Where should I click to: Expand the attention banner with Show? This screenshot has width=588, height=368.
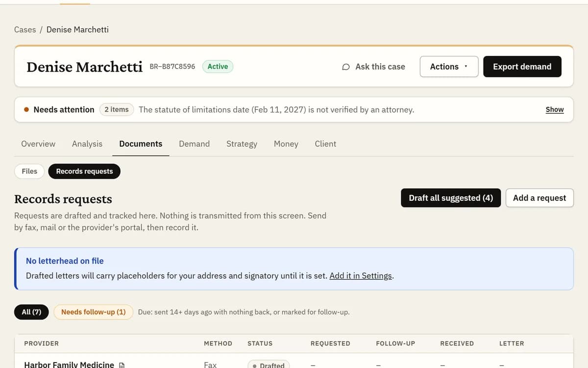coord(555,109)
